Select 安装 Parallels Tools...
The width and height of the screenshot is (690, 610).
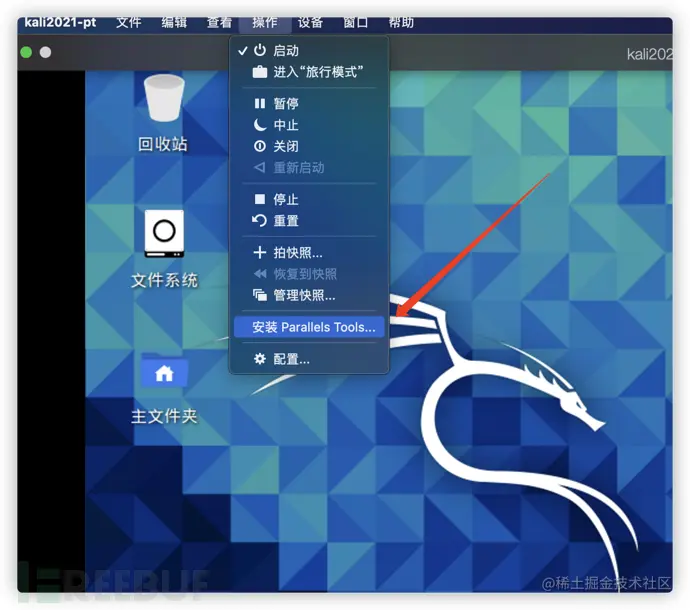309,327
